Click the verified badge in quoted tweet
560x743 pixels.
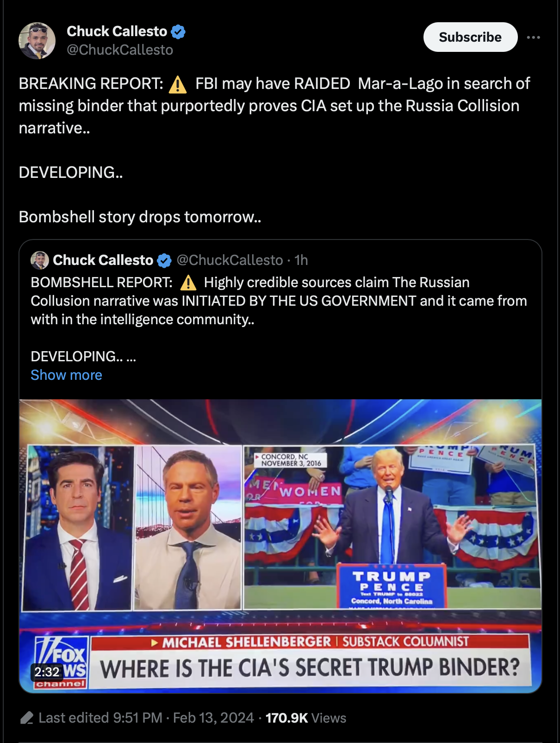(164, 260)
